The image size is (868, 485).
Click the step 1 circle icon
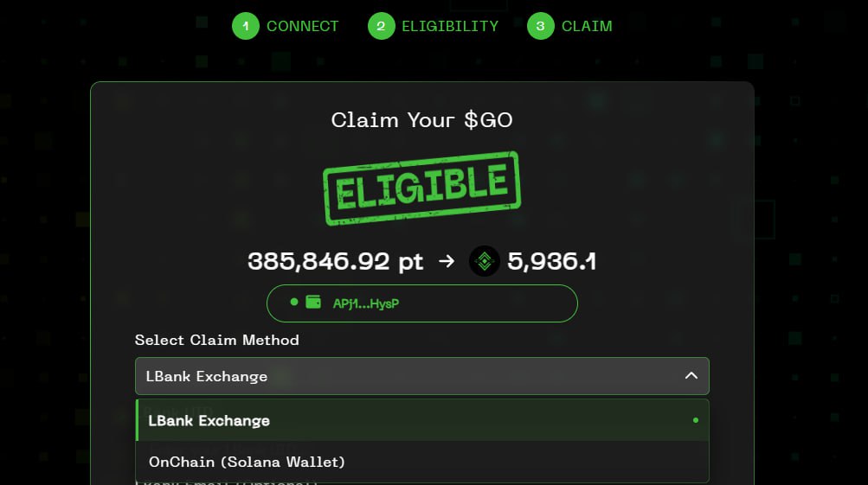pos(245,26)
